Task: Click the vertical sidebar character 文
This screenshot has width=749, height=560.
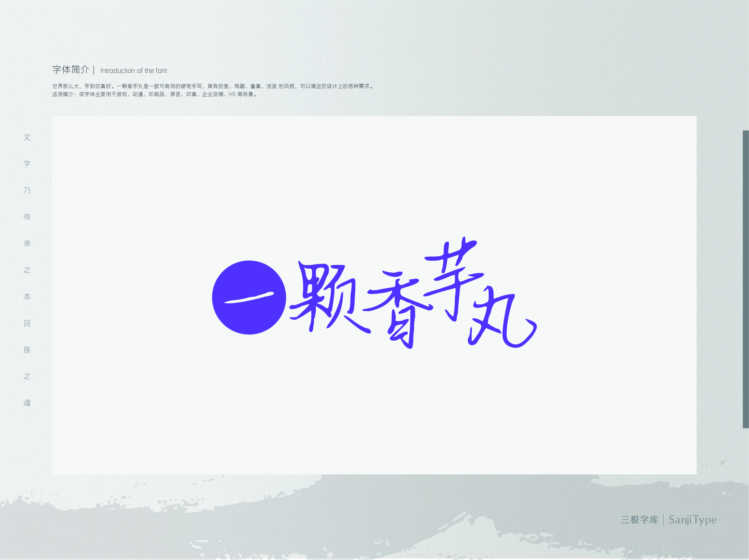Action: 27,137
